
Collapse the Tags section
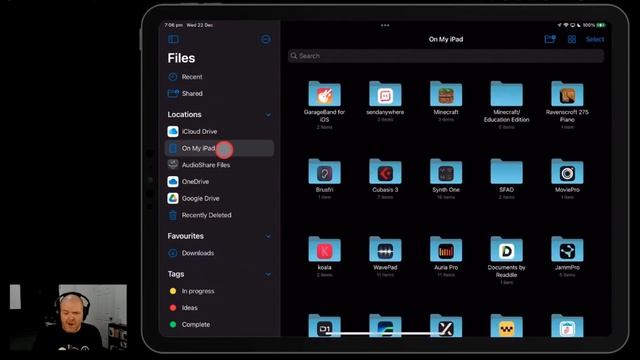tap(268, 274)
